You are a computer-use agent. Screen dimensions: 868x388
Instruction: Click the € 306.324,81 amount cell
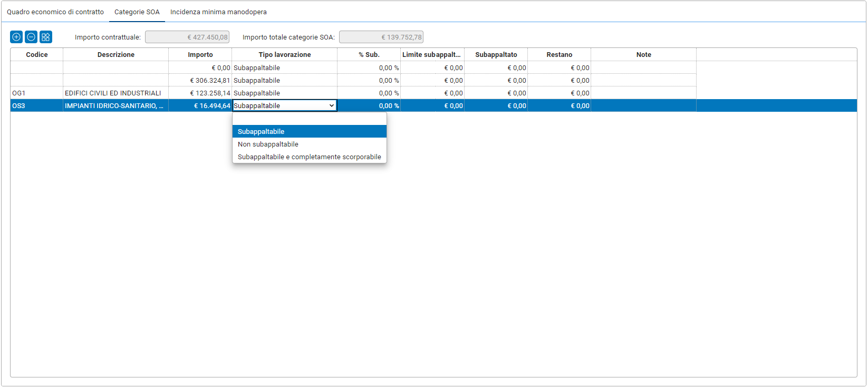[x=209, y=81]
